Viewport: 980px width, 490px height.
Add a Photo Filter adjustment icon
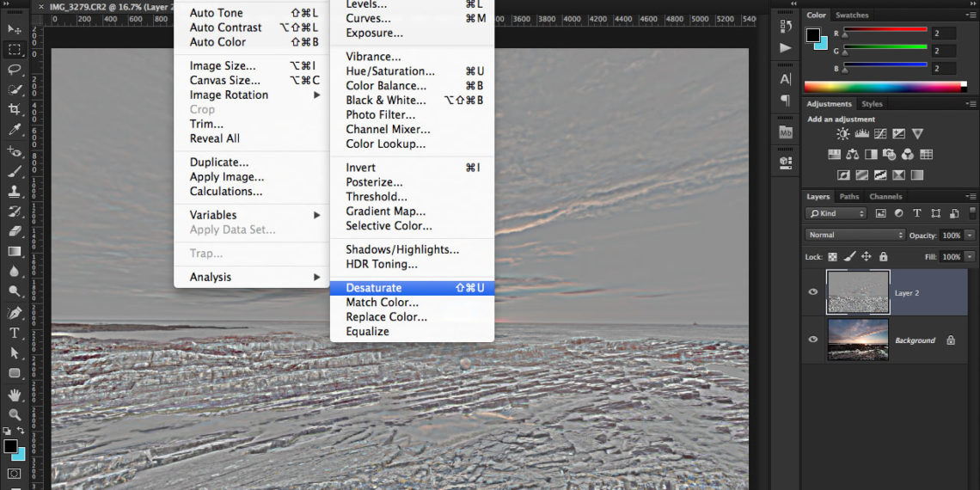pyautogui.click(x=890, y=155)
